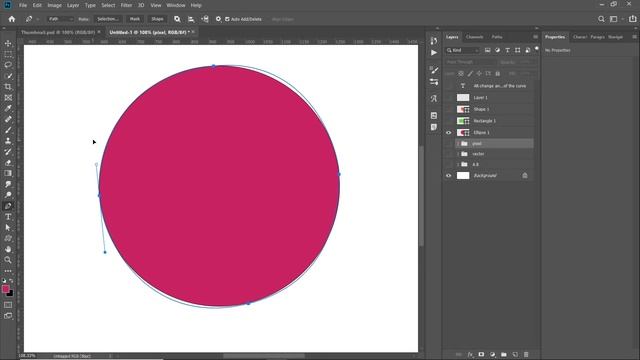Toggle Auto Add/Delete checkbox
The image size is (640, 360).
coord(227,19)
